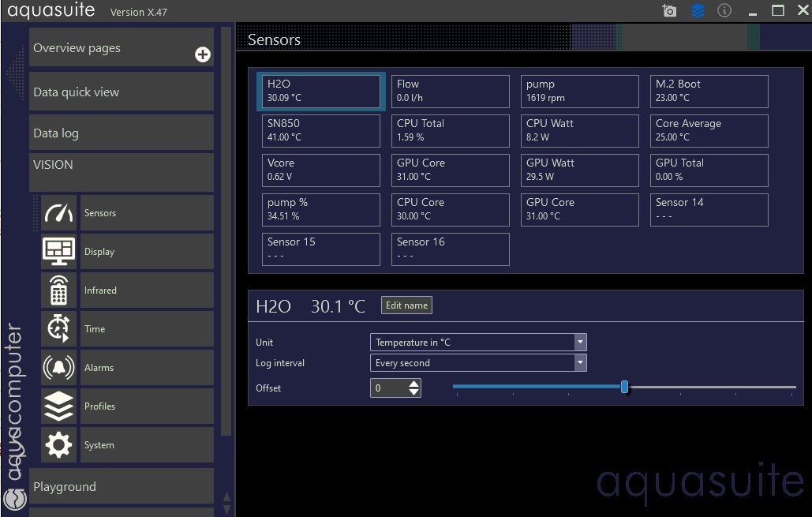Click the aquacomputer logo icon at bottom left
812x517 pixels.
click(14, 500)
